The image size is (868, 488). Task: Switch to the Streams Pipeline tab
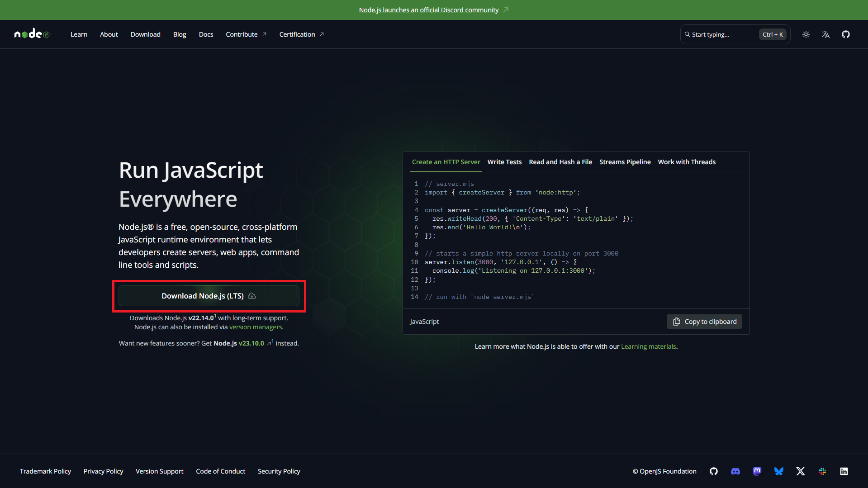click(x=625, y=162)
